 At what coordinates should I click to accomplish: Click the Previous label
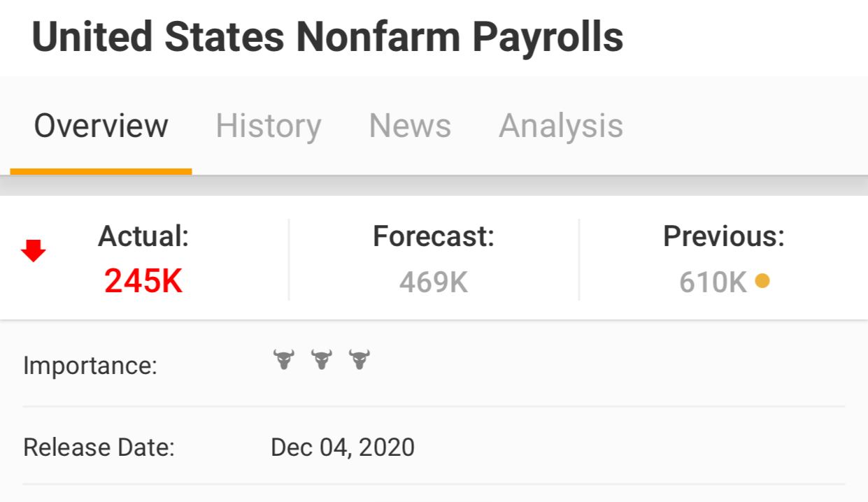click(x=724, y=236)
